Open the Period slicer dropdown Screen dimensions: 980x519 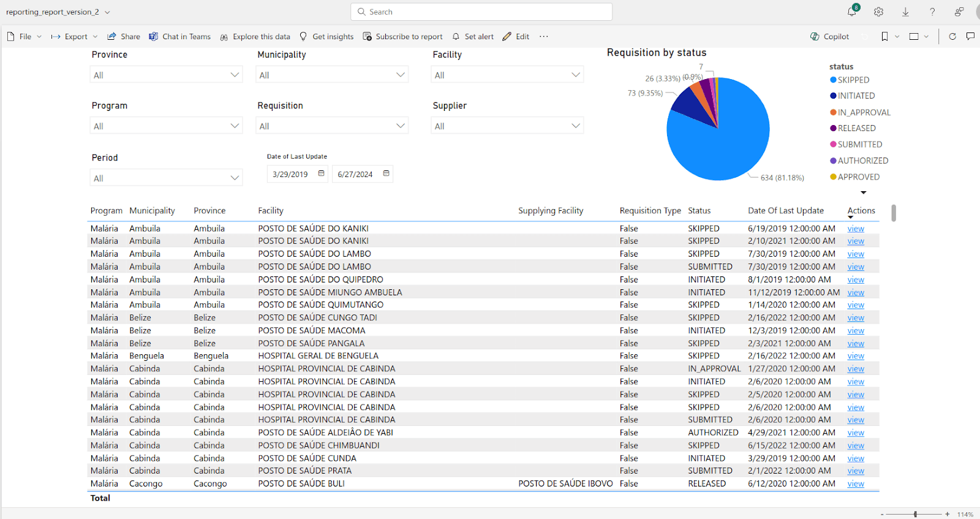point(166,178)
